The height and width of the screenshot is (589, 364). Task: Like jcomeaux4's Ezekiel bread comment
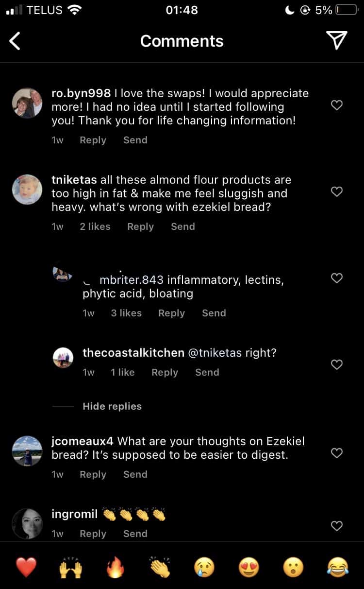(337, 453)
